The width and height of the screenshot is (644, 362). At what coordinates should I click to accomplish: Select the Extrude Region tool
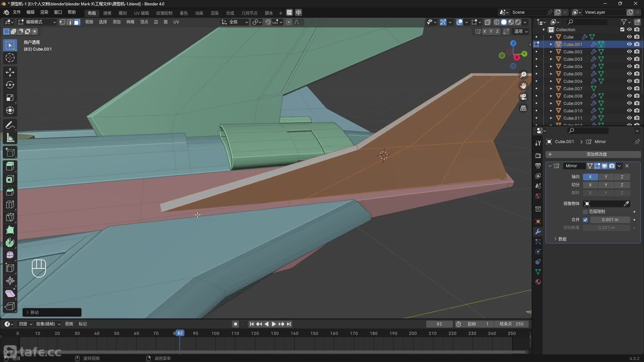[x=10, y=166]
